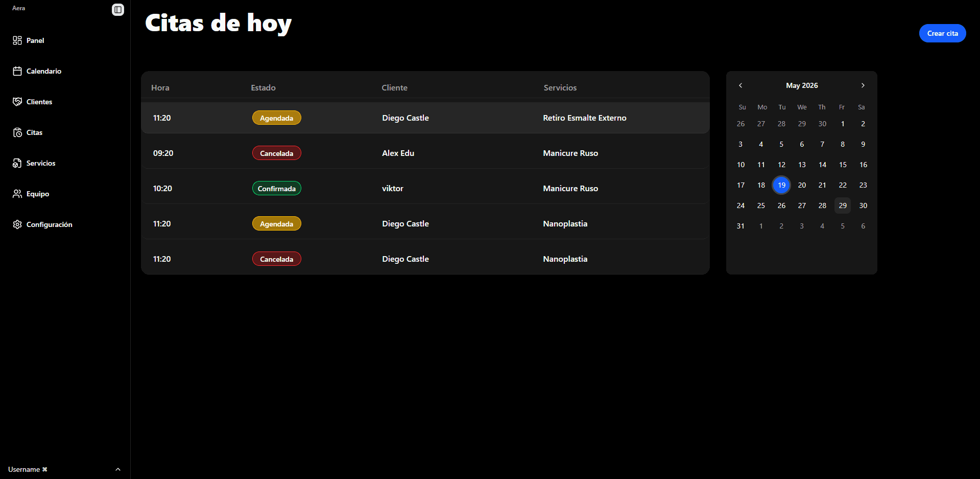Go to next month in calendar
The width and height of the screenshot is (980, 479).
863,85
